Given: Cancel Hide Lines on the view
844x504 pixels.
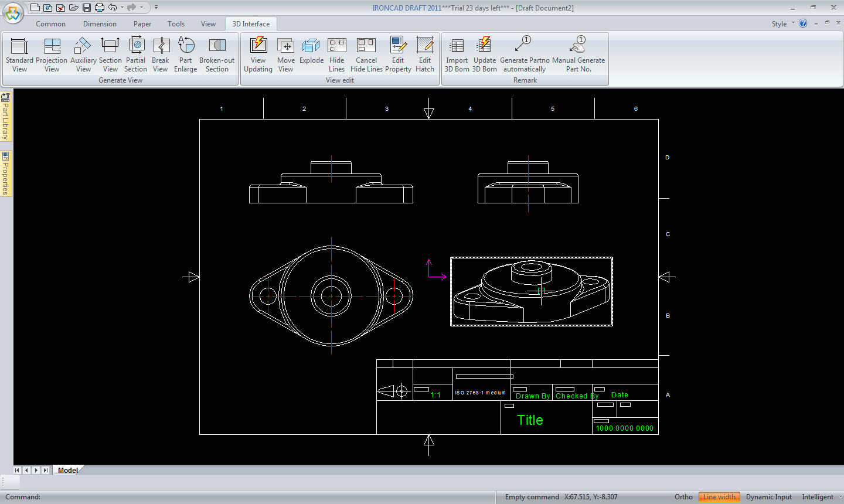Looking at the screenshot, I should click(x=366, y=55).
